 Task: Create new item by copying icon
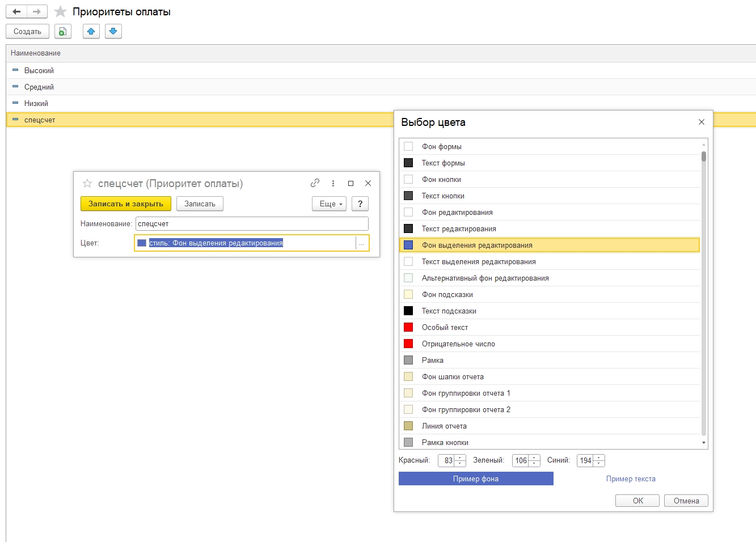63,32
